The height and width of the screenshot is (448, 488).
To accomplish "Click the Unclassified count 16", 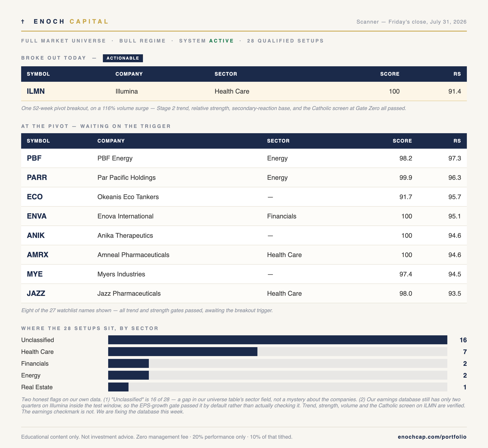I will click(x=463, y=340).
